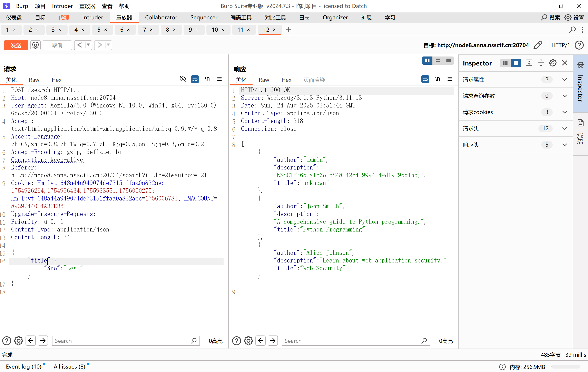Open the 代理 (Proxy) tab

(64, 18)
